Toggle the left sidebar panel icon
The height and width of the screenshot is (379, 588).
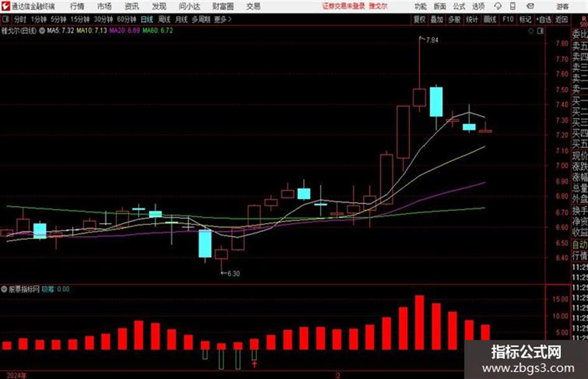5,19
